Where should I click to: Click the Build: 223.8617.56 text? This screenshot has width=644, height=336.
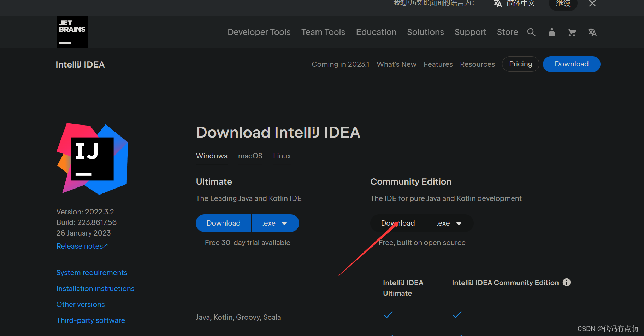87,222
